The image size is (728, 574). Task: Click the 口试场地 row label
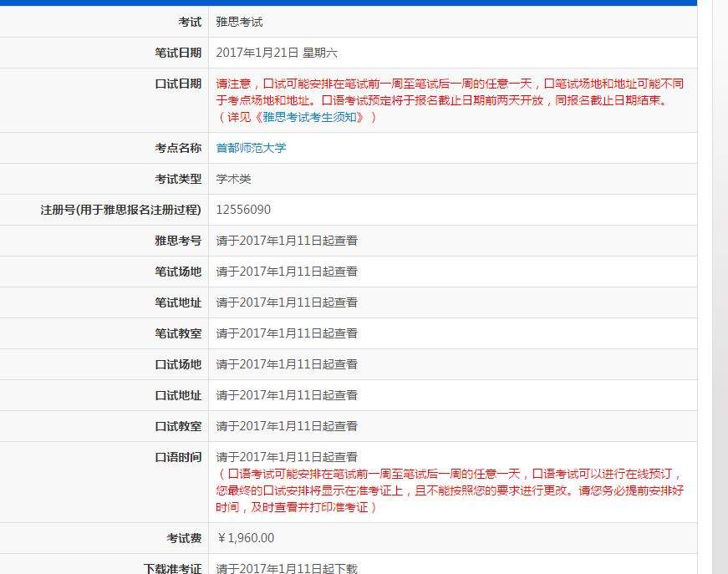click(x=178, y=365)
